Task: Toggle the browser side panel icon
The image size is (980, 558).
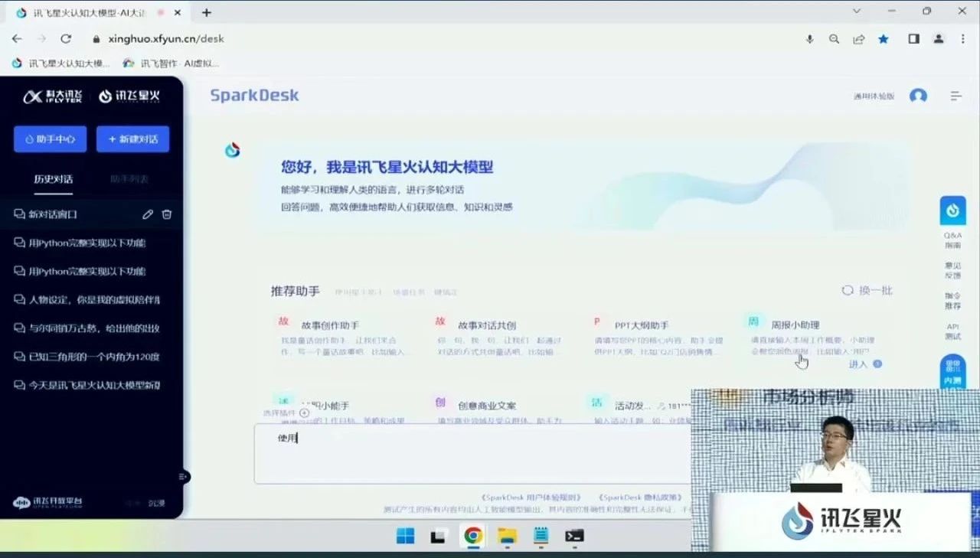Action: (913, 39)
